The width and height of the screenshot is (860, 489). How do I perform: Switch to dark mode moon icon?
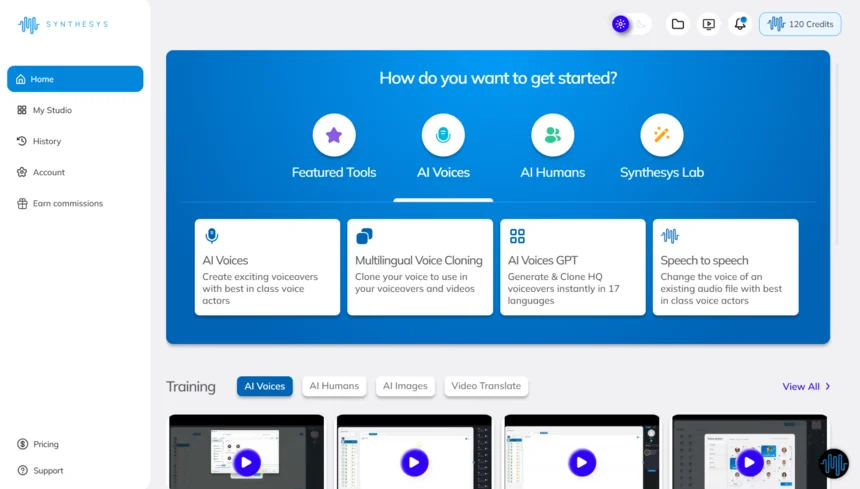click(x=641, y=24)
